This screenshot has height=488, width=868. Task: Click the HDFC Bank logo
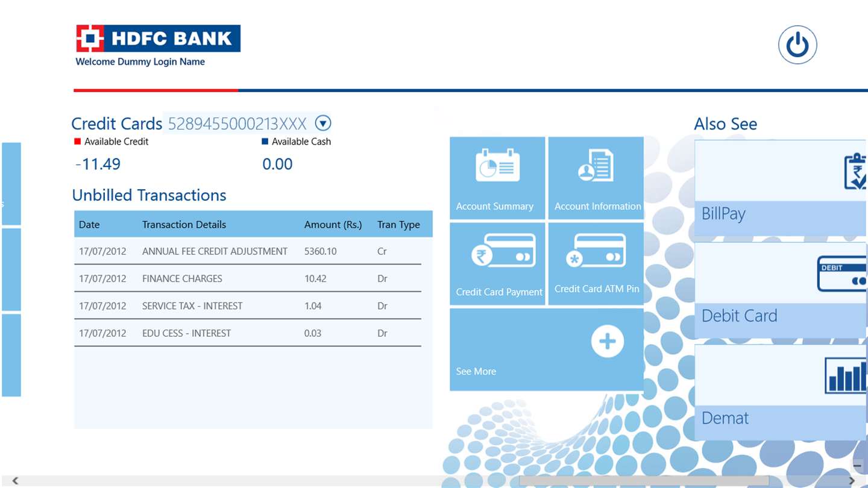(158, 39)
